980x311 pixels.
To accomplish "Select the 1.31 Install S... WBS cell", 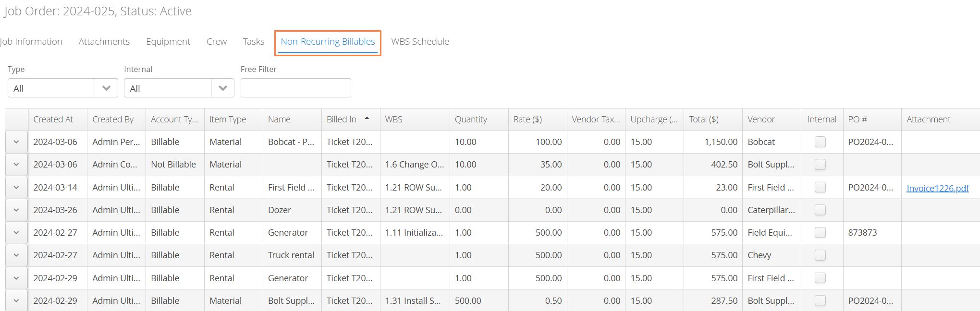I will [x=415, y=300].
